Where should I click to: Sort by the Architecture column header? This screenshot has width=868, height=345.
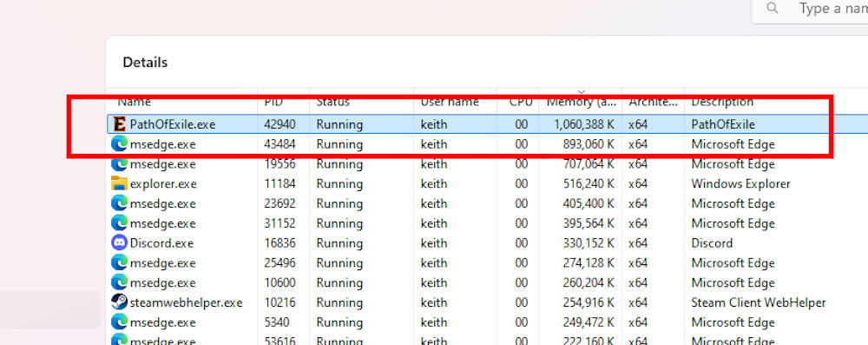click(x=654, y=102)
